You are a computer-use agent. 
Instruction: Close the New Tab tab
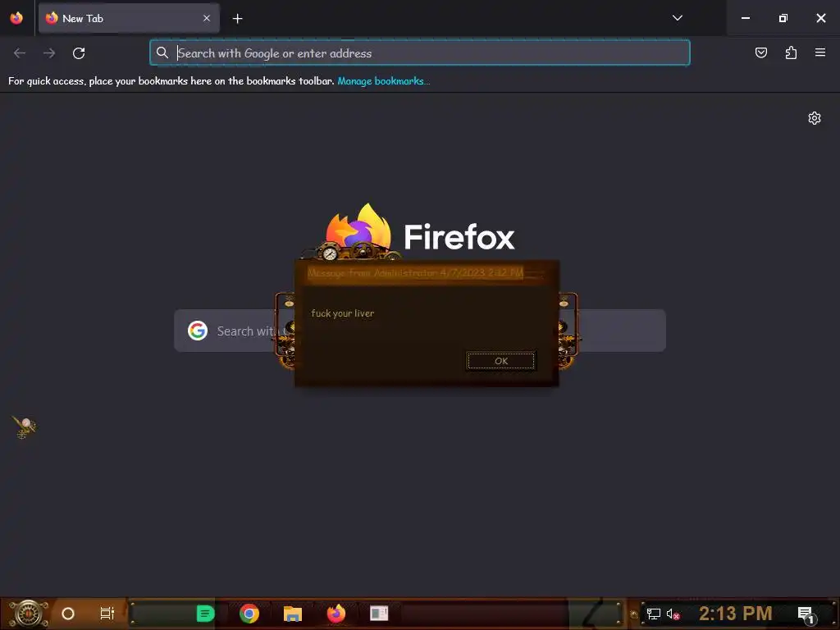pos(207,18)
